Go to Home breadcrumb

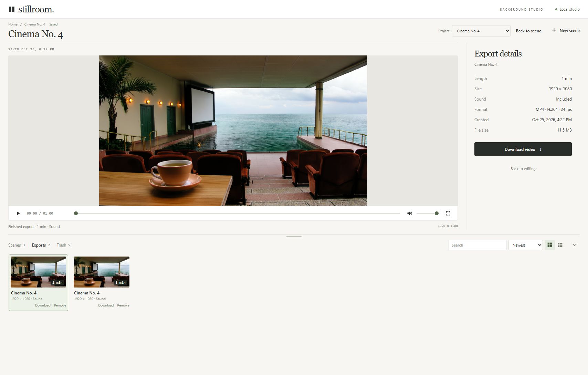[13, 24]
